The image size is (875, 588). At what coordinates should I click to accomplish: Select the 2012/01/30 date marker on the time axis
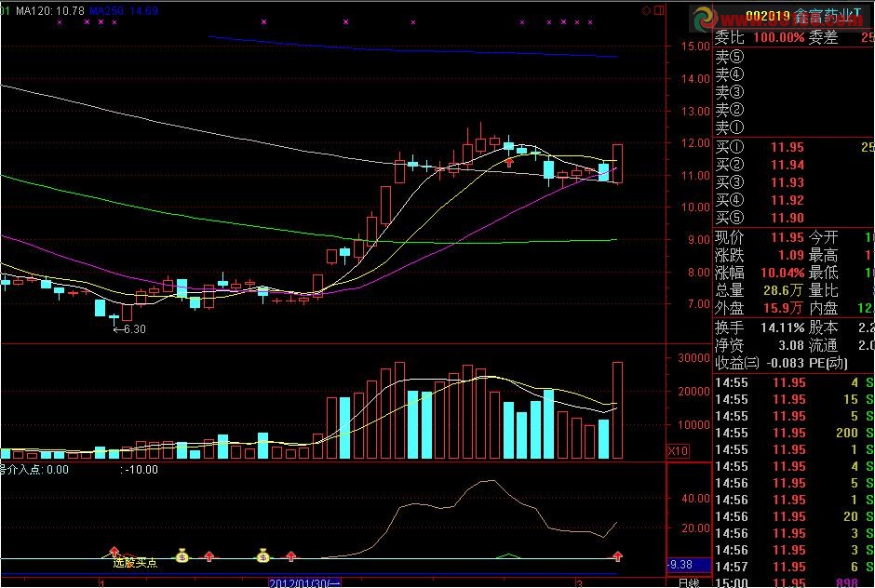[304, 583]
